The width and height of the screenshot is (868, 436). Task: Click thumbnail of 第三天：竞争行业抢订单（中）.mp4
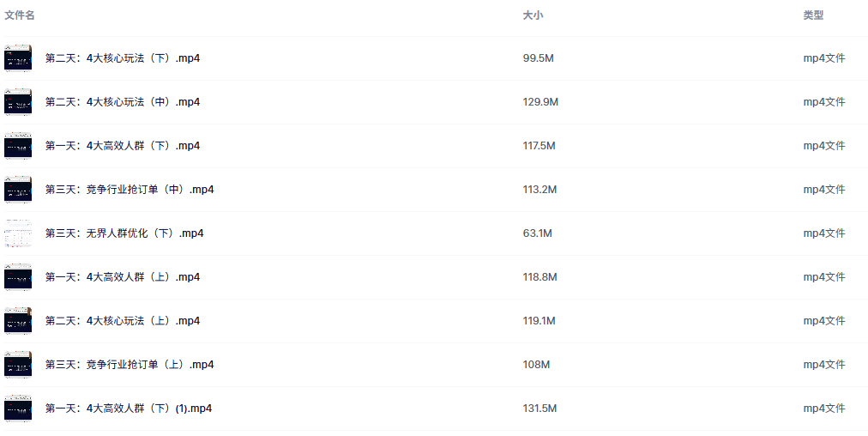tap(18, 190)
